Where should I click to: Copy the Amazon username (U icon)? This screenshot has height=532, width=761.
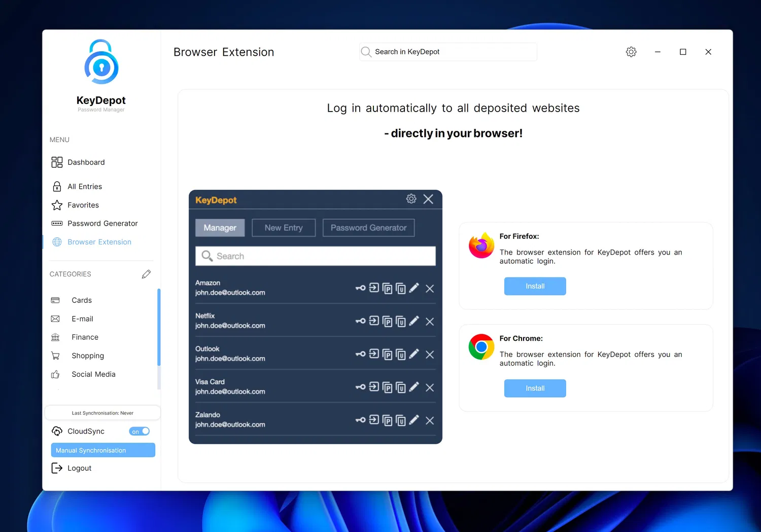tap(400, 289)
